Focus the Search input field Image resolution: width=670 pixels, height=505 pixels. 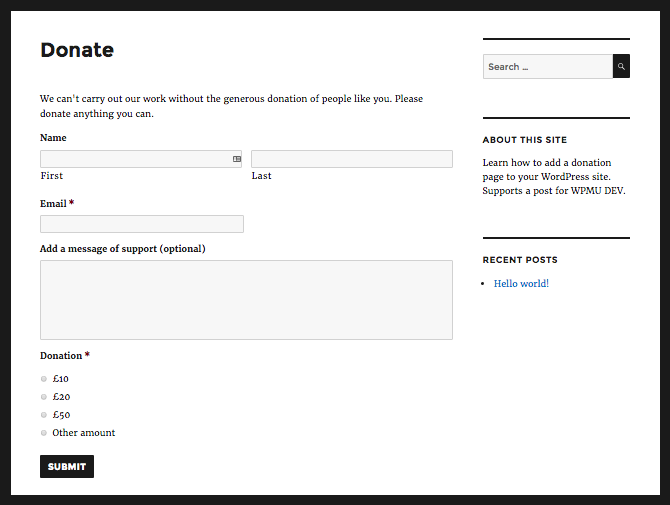(x=548, y=66)
